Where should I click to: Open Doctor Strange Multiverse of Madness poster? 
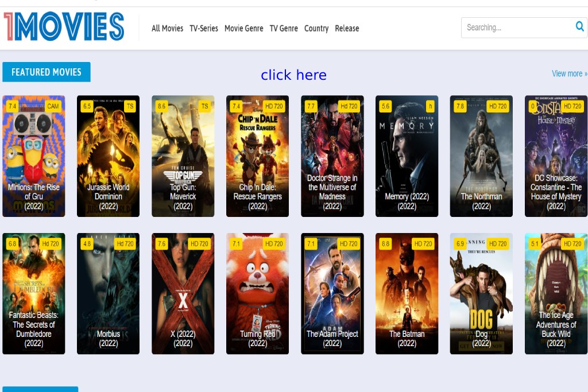[x=332, y=156]
